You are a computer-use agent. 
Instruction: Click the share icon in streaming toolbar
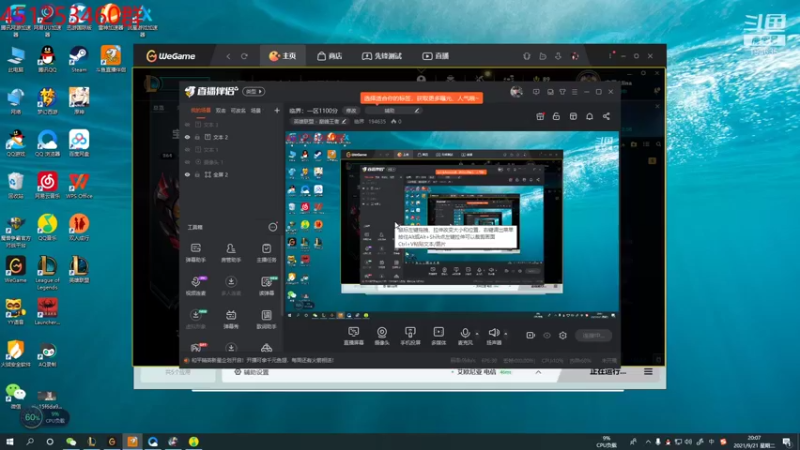click(x=606, y=116)
